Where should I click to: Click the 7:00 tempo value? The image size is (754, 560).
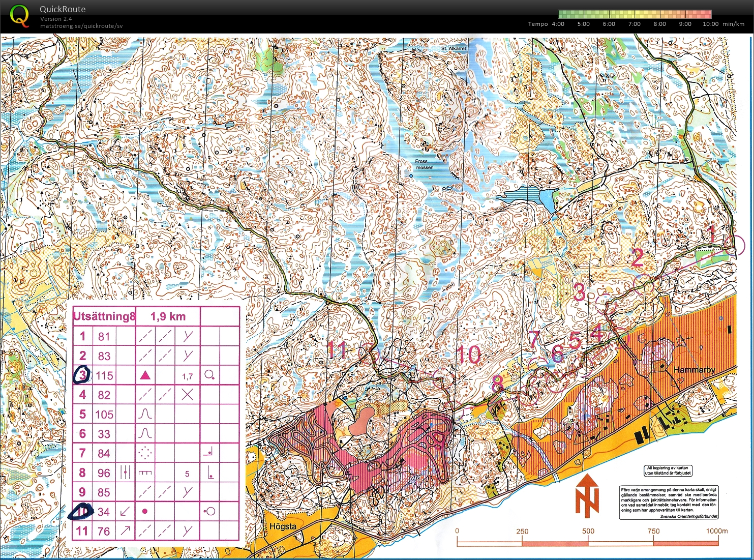pyautogui.click(x=634, y=24)
